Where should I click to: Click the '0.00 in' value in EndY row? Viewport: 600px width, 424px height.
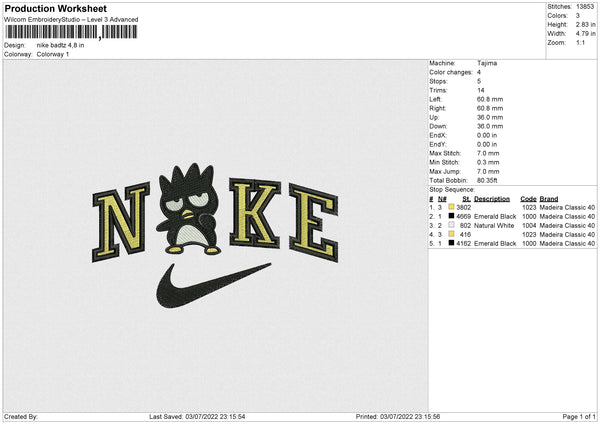pyautogui.click(x=487, y=144)
